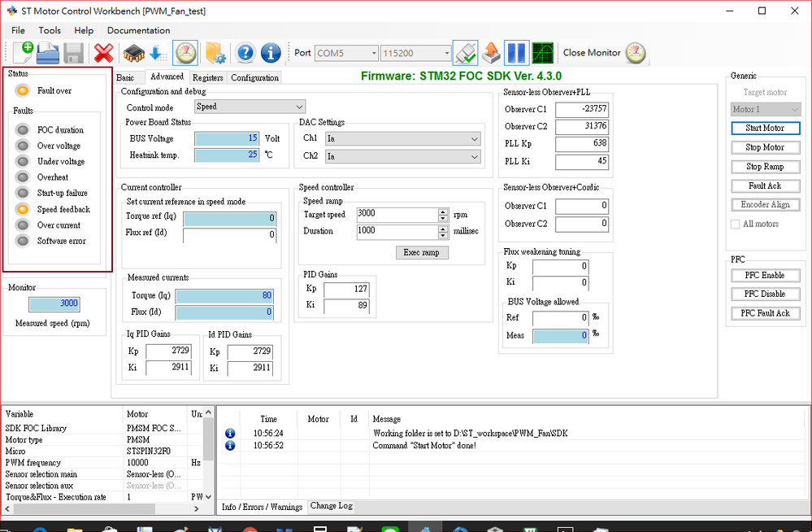Click the variable list vertical scrollbar thumb

(208, 439)
